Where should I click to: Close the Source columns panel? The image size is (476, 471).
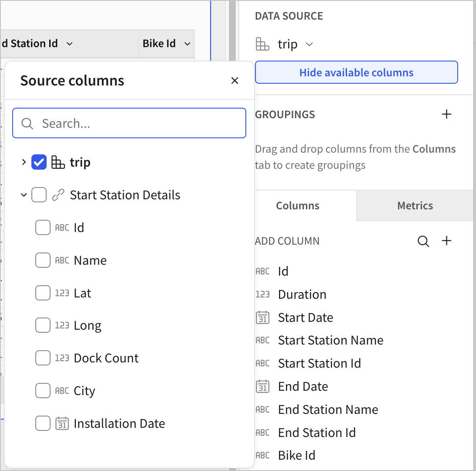coord(235,80)
